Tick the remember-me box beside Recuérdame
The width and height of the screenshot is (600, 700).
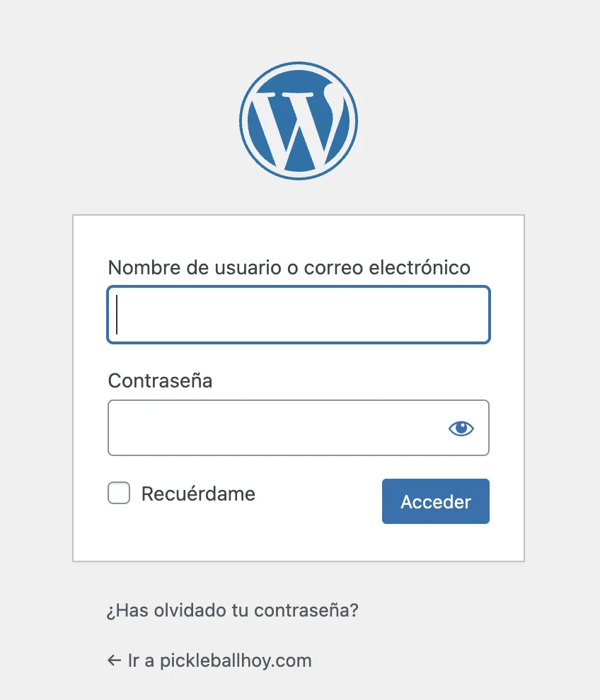(119, 494)
